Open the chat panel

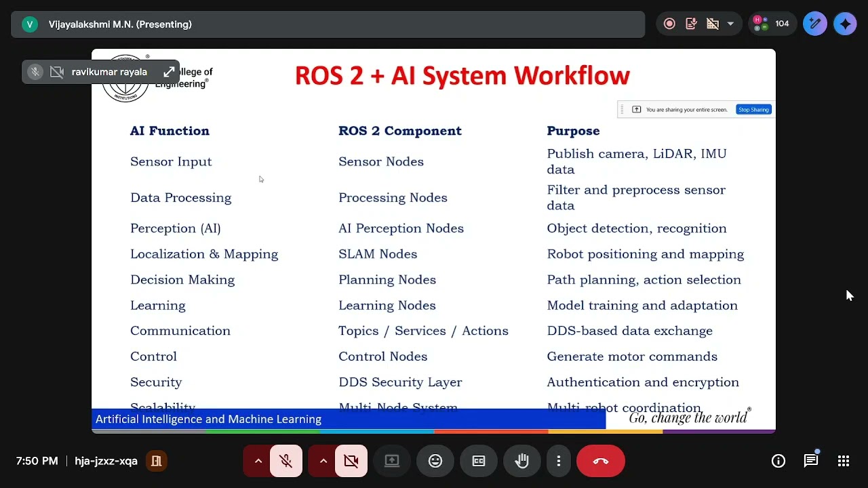click(811, 461)
